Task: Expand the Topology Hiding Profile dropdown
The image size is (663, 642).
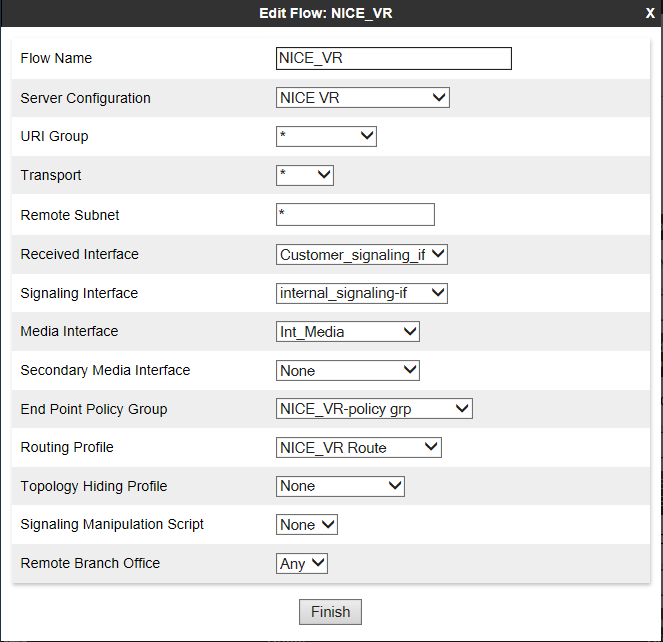Action: (x=340, y=486)
